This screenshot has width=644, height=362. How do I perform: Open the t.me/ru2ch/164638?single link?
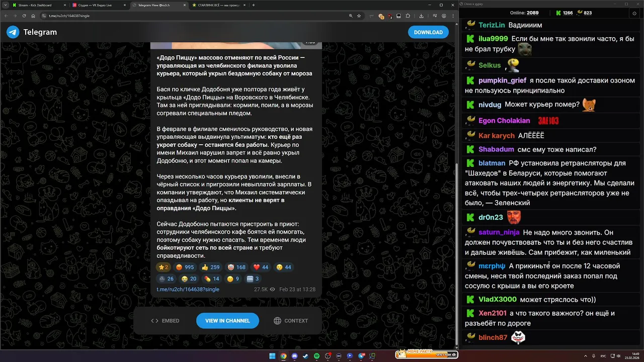188,290
